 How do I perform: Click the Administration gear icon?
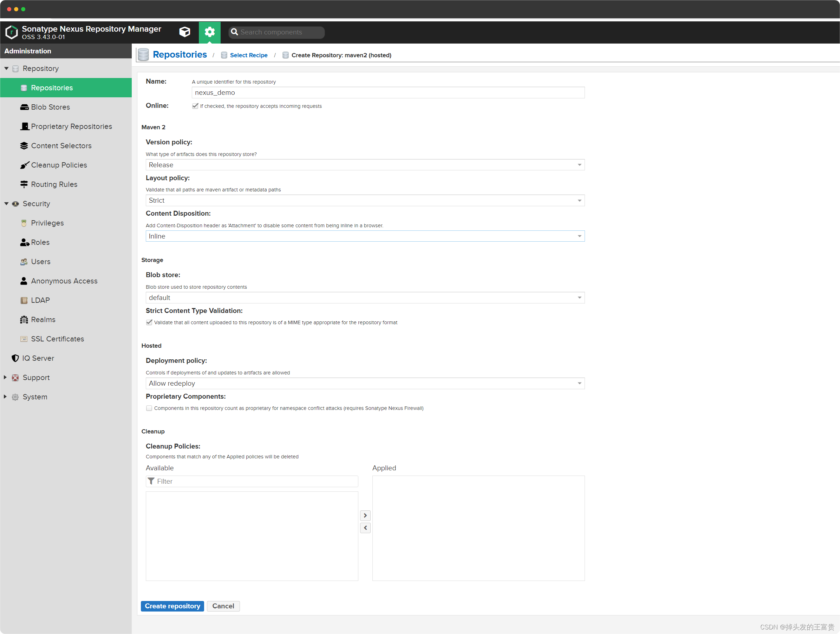210,32
